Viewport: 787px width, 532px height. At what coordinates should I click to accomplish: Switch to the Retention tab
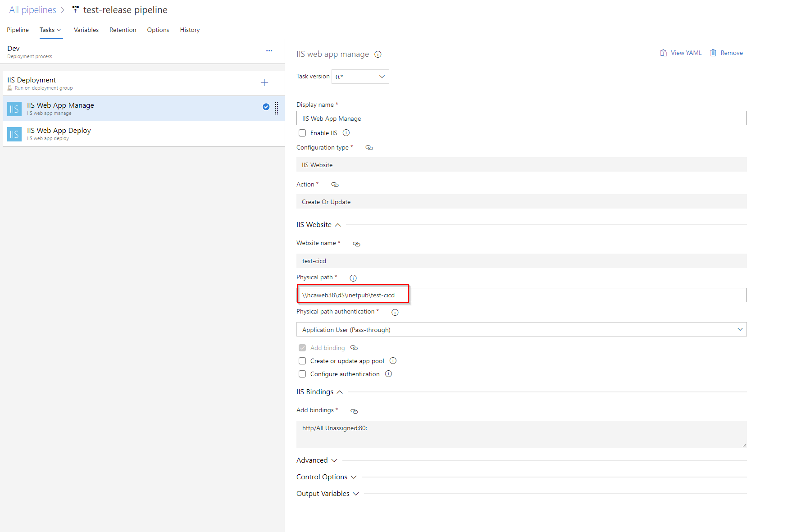click(x=123, y=30)
